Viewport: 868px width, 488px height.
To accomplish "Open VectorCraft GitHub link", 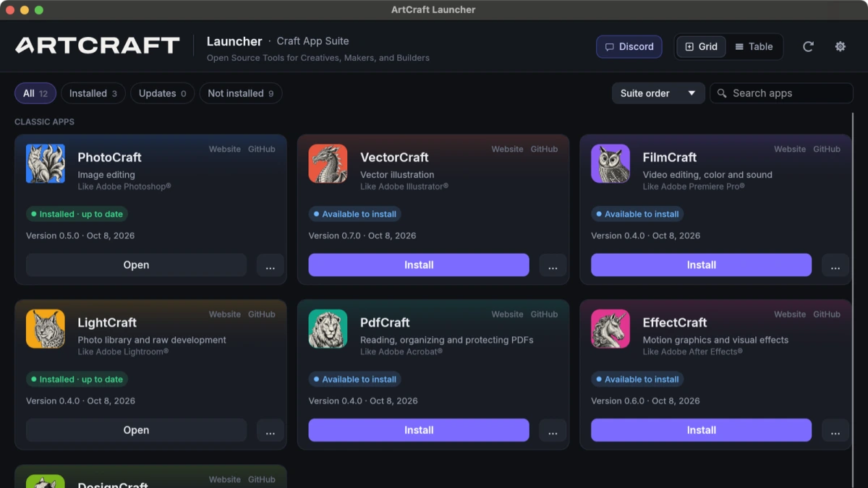I will (x=544, y=149).
